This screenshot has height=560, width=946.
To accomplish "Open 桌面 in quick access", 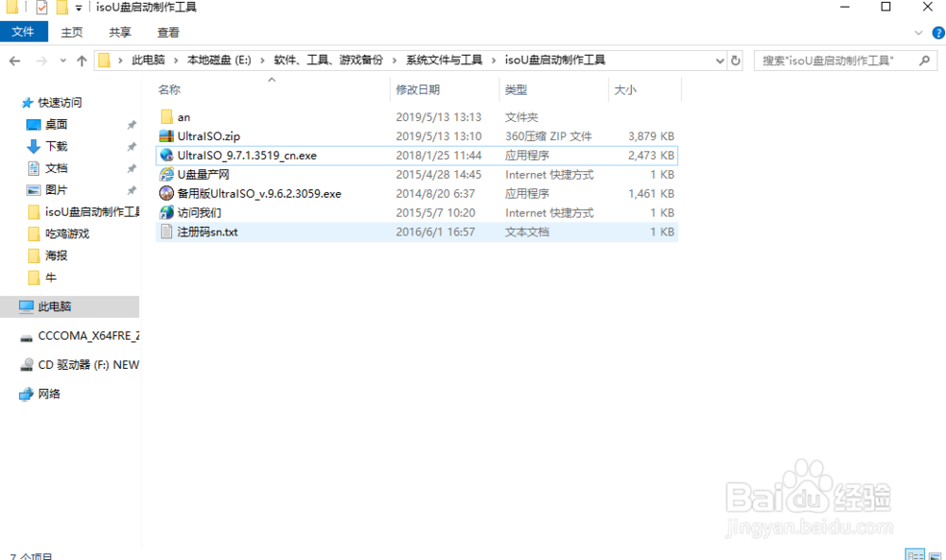I will coord(56,124).
